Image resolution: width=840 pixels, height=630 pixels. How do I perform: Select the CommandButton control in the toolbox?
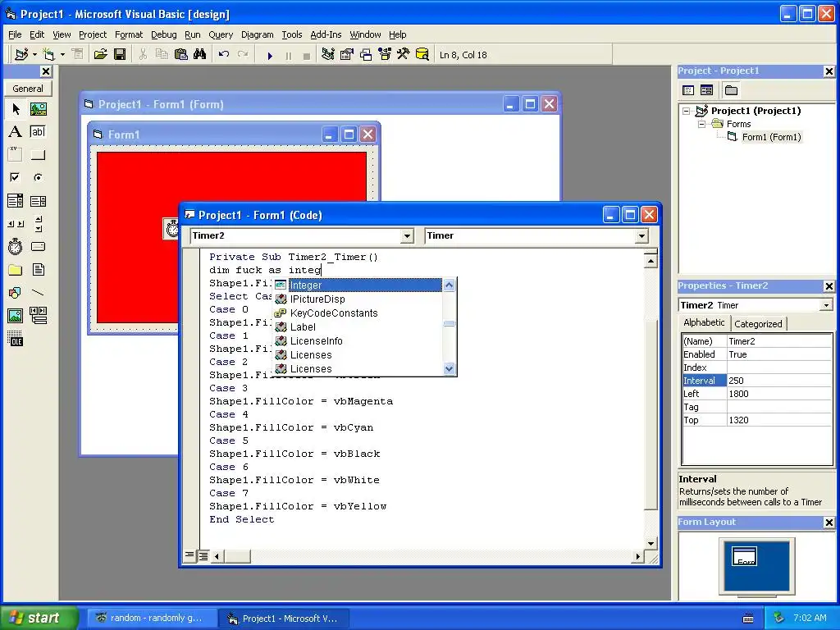click(x=38, y=155)
